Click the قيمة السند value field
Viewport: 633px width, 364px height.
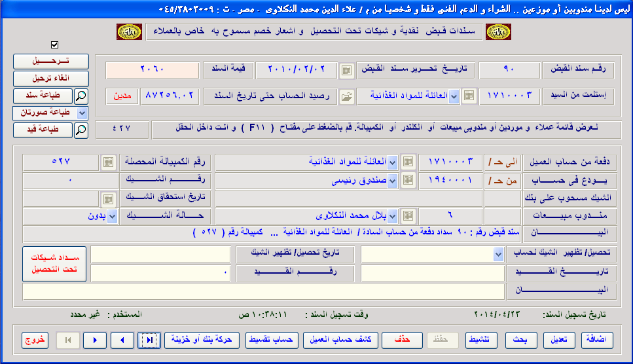(152, 69)
